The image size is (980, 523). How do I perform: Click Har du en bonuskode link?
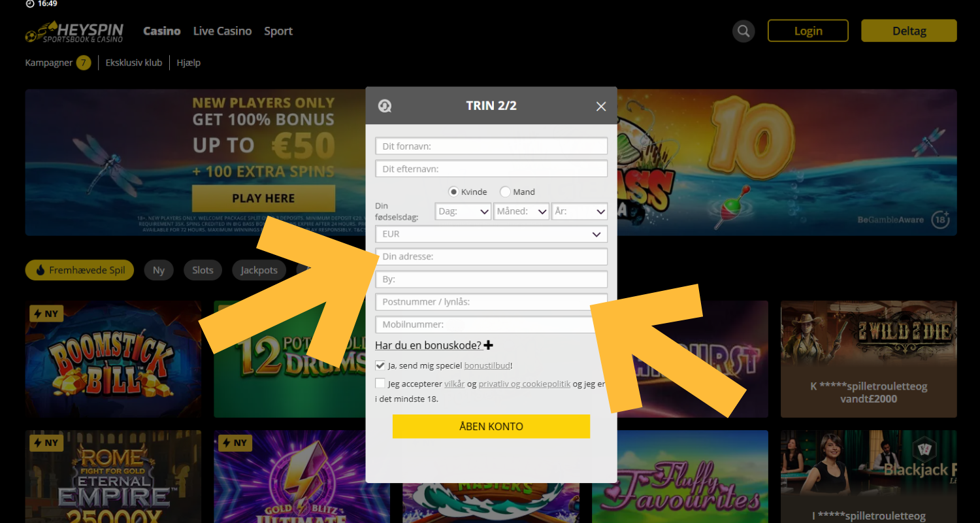coord(428,345)
